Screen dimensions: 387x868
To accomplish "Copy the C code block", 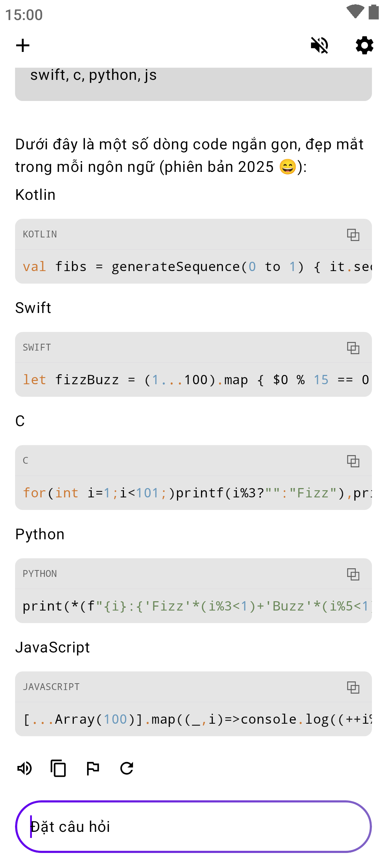I will click(x=353, y=461).
